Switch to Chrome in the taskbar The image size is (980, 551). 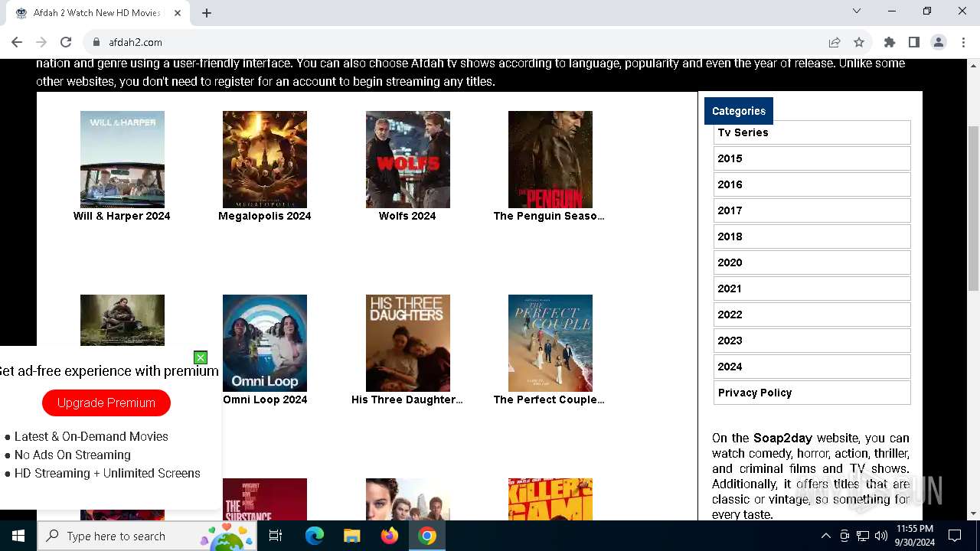(x=427, y=536)
